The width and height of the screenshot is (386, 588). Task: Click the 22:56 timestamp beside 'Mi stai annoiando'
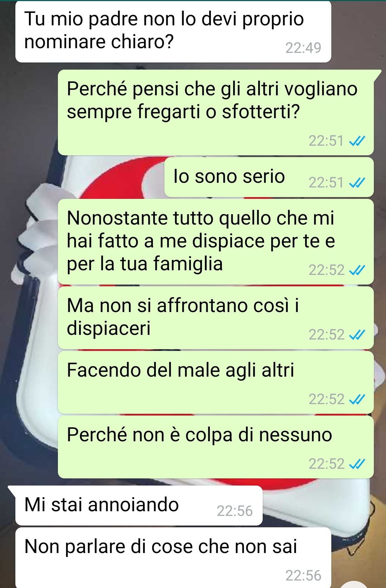pyautogui.click(x=235, y=511)
